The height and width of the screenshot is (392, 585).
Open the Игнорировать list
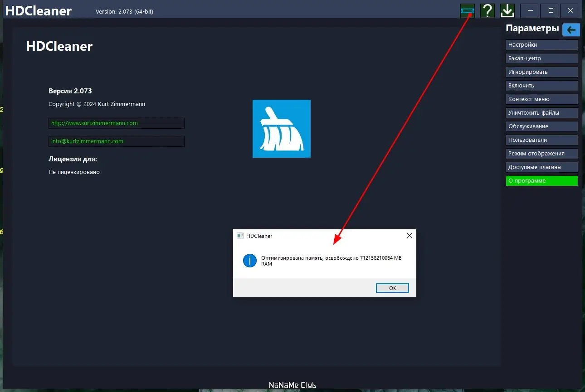click(542, 72)
